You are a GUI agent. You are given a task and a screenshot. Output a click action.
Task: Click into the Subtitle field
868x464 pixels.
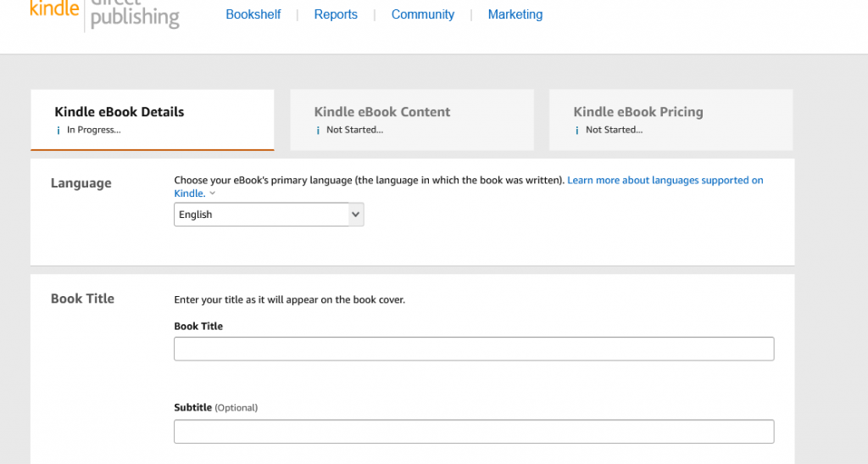474,431
